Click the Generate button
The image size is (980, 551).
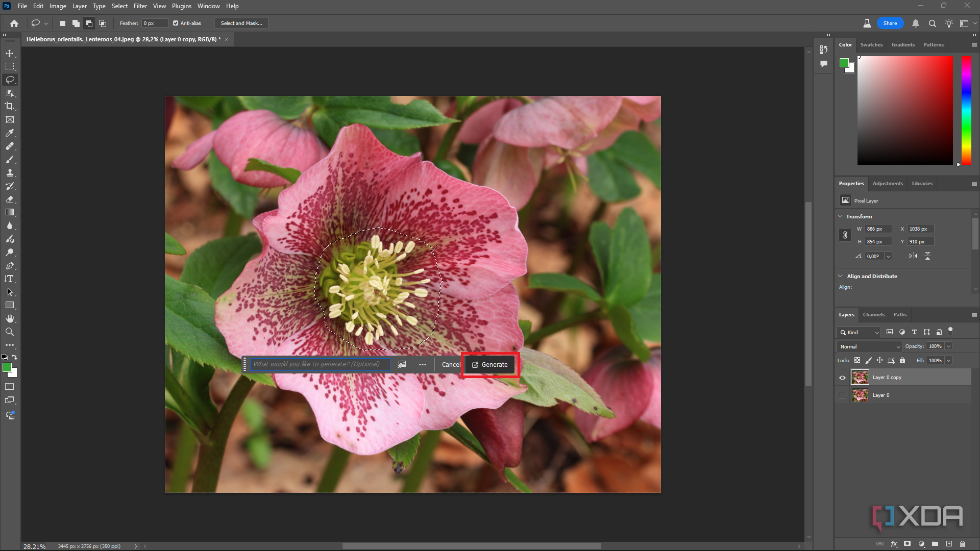click(x=490, y=365)
